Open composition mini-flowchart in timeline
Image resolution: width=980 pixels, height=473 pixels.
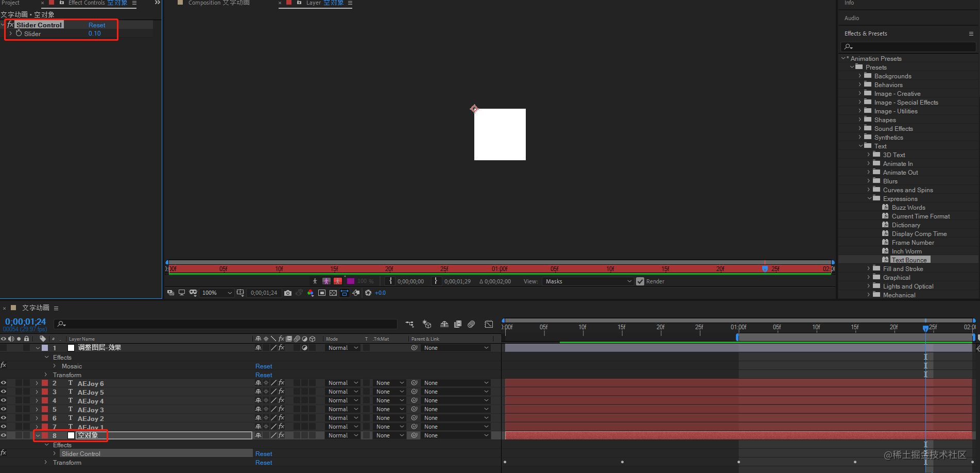click(409, 324)
